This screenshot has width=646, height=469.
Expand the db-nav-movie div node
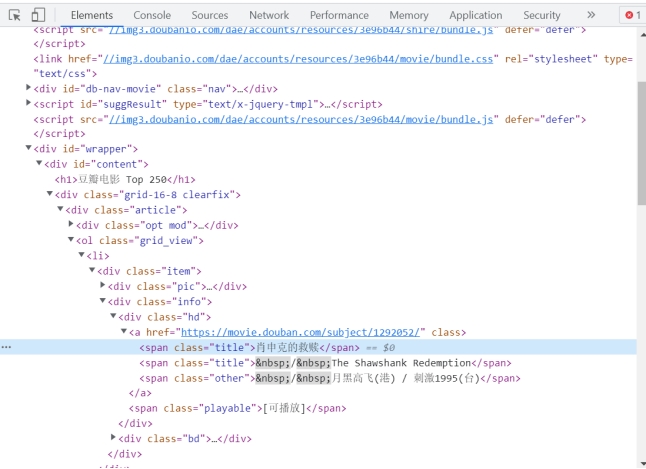28,87
